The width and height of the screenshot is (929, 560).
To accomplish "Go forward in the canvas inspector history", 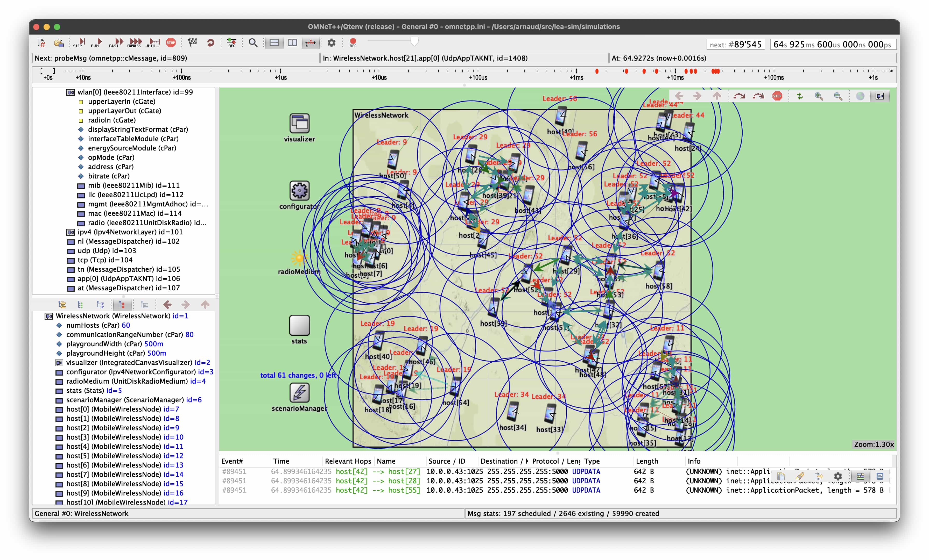I will (697, 96).
